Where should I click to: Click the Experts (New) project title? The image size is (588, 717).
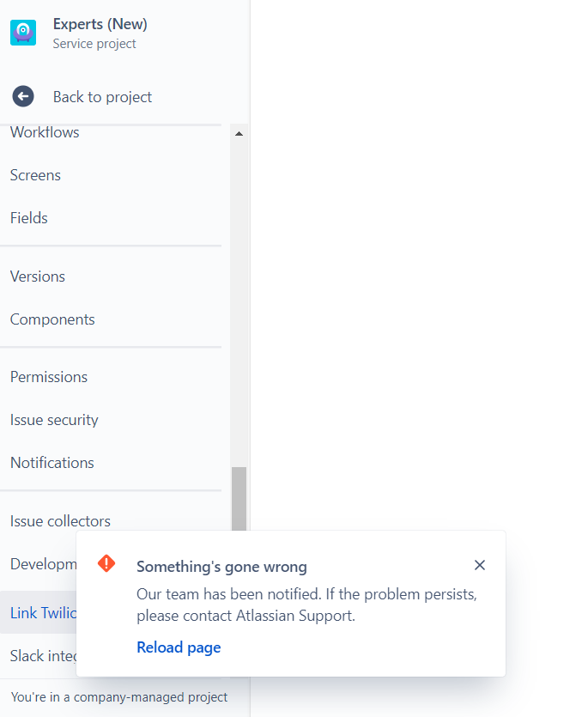coord(100,24)
